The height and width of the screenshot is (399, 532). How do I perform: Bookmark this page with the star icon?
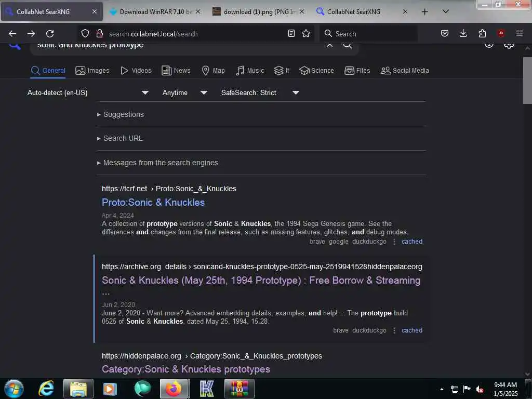click(306, 33)
